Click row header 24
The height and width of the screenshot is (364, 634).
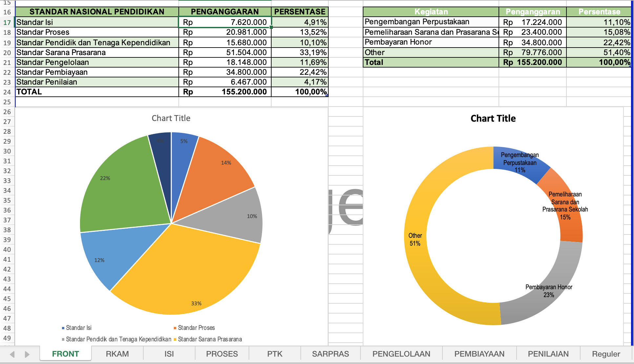point(7,91)
